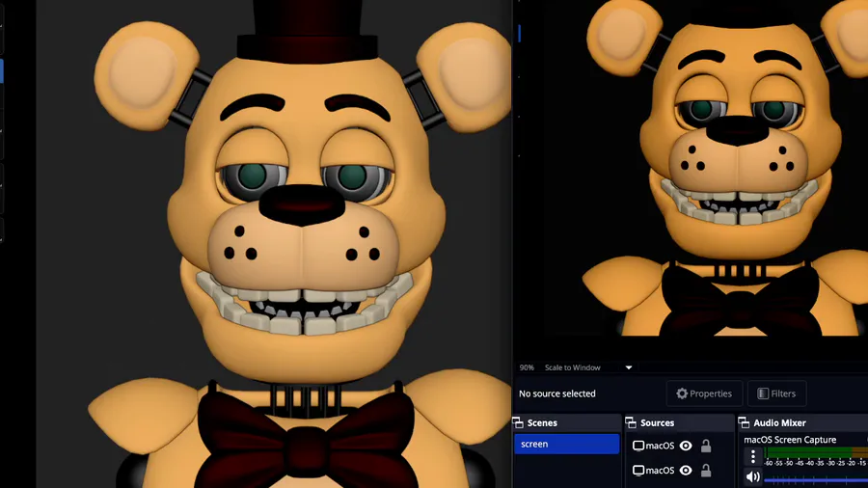This screenshot has width=868, height=488.
Task: Mute macOS Screen Capture with speaker icon
Action: 753,476
